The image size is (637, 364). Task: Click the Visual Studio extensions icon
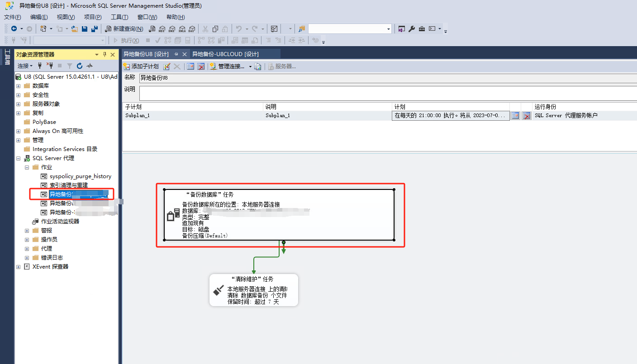[x=401, y=29]
